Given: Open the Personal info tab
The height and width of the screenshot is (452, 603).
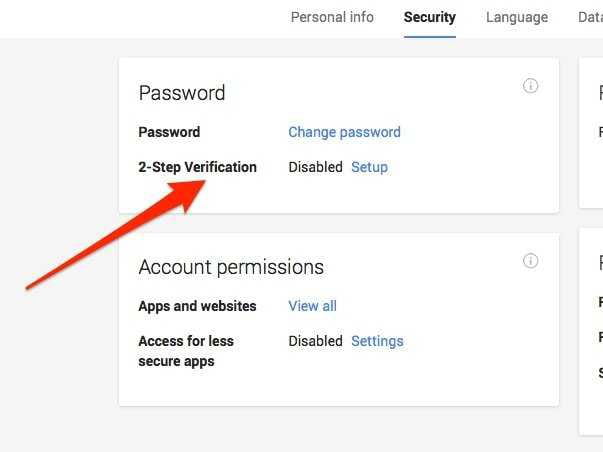Looking at the screenshot, I should pyautogui.click(x=332, y=17).
